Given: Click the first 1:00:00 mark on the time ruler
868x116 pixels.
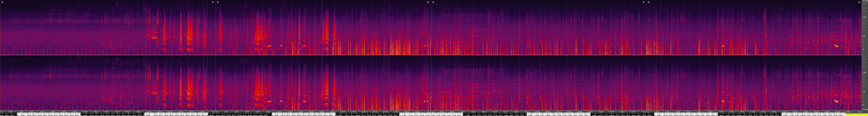Looking at the screenshot, I should (x=63, y=112).
